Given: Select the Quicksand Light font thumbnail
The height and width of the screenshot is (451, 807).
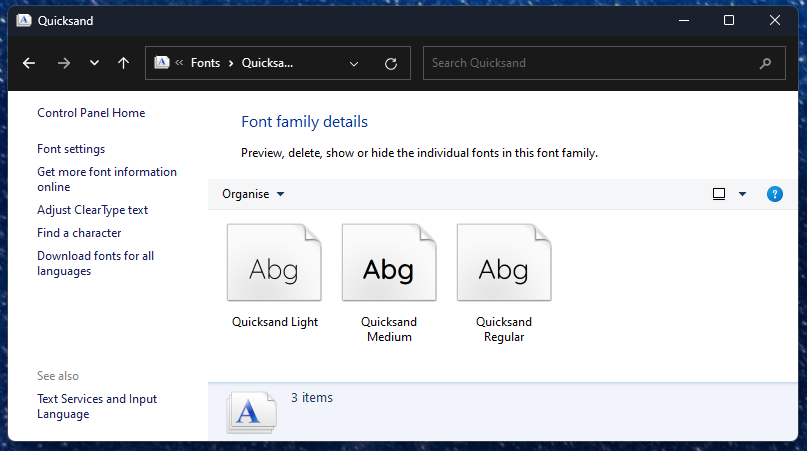Looking at the screenshot, I should 275,263.
